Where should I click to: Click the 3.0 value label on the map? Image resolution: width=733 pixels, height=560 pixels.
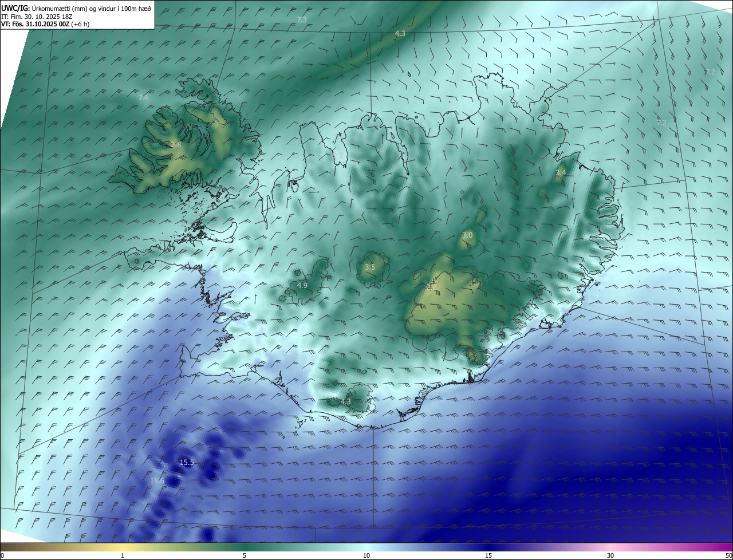click(467, 235)
